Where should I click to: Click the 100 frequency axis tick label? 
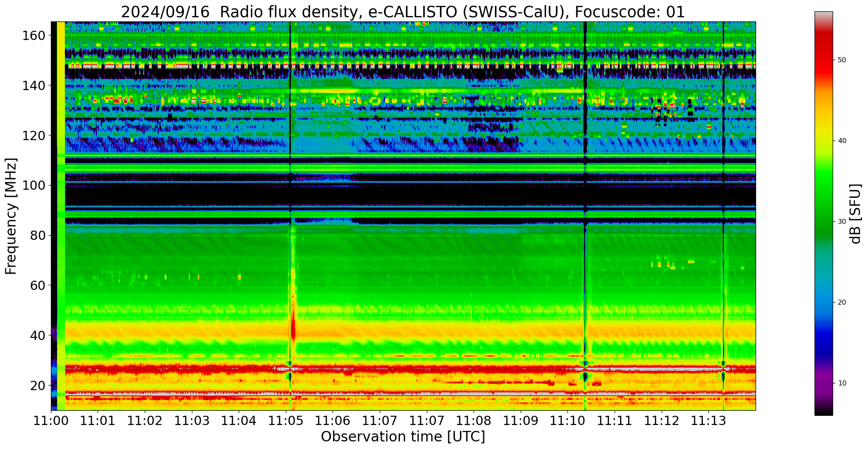(x=33, y=185)
